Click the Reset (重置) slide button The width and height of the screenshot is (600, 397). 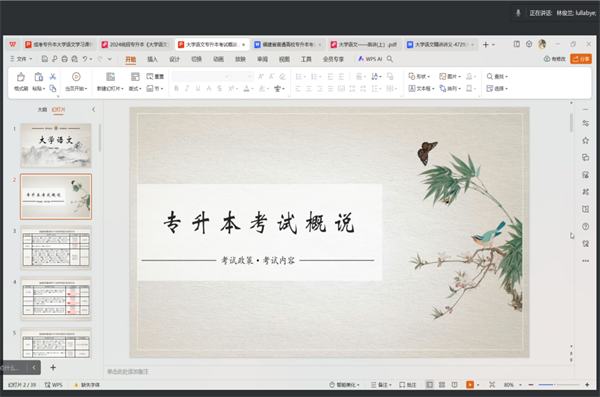tap(155, 77)
